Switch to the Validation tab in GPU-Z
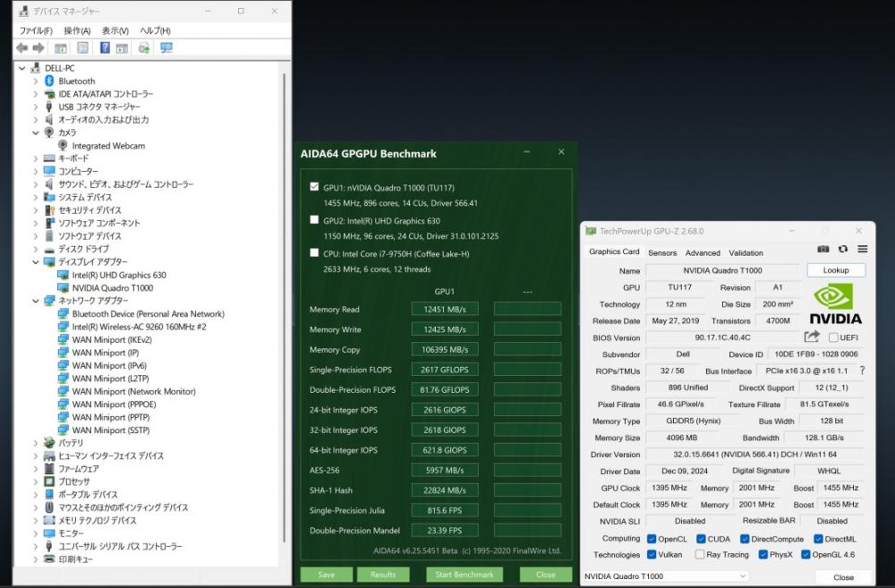 click(x=746, y=253)
